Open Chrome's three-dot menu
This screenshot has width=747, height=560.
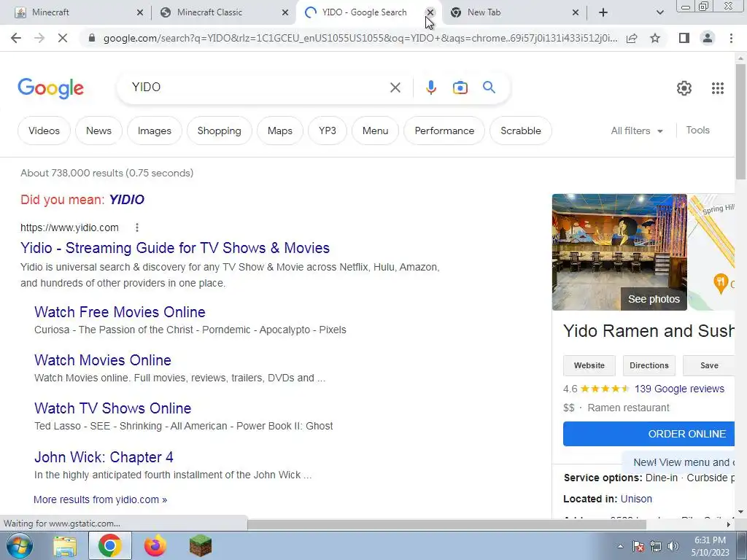pyautogui.click(x=731, y=38)
